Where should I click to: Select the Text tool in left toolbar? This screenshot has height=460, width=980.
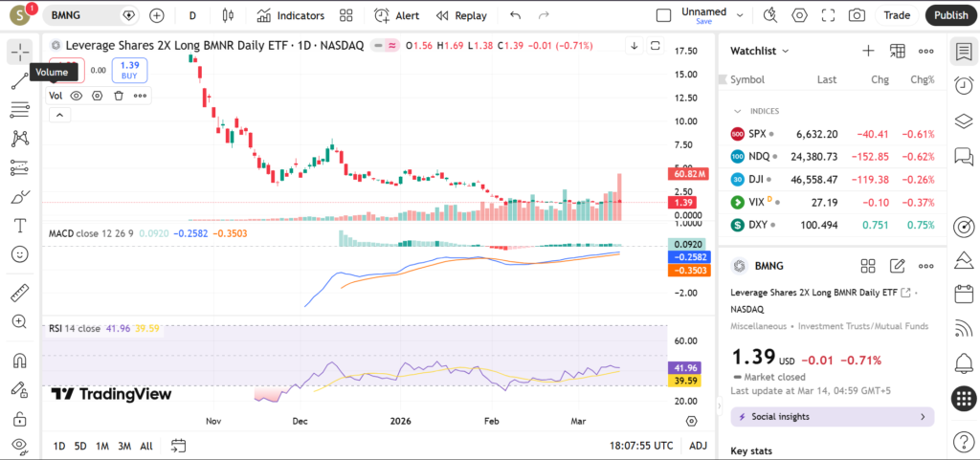[19, 226]
